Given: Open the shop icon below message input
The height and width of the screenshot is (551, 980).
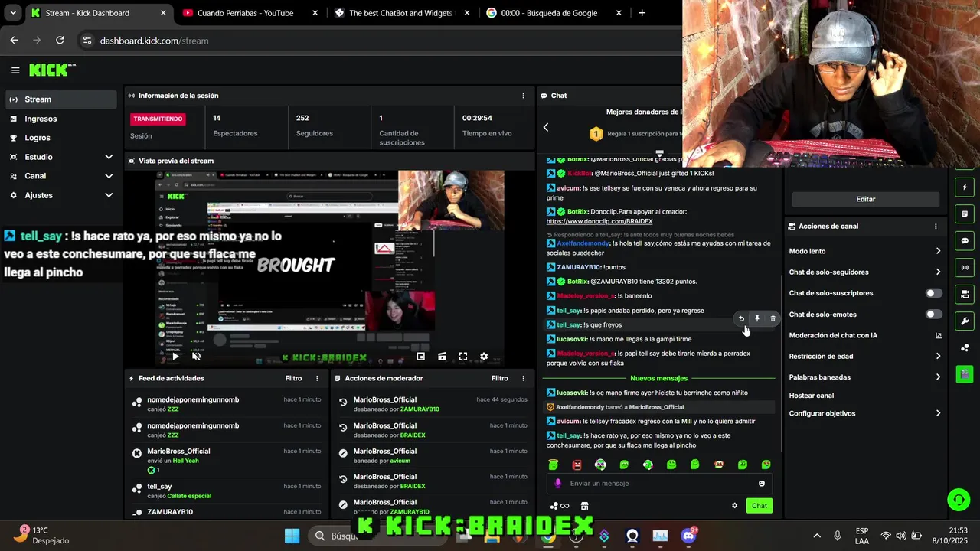Looking at the screenshot, I should (585, 506).
